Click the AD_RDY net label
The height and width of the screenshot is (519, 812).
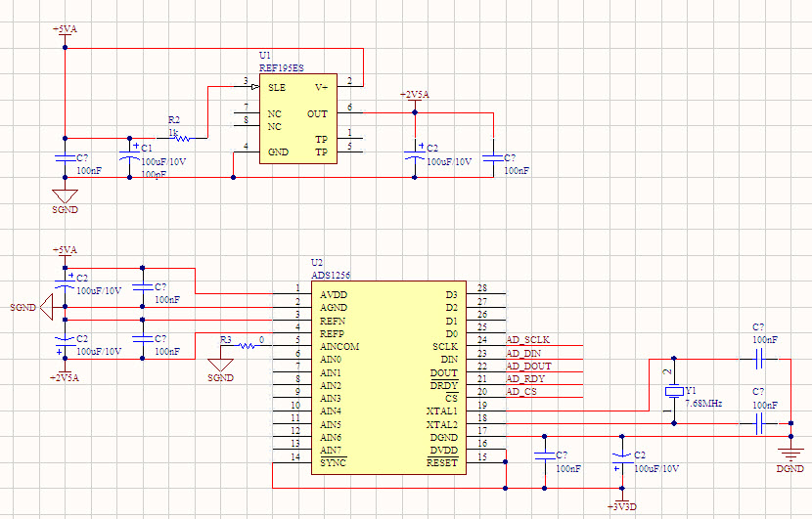tap(525, 379)
